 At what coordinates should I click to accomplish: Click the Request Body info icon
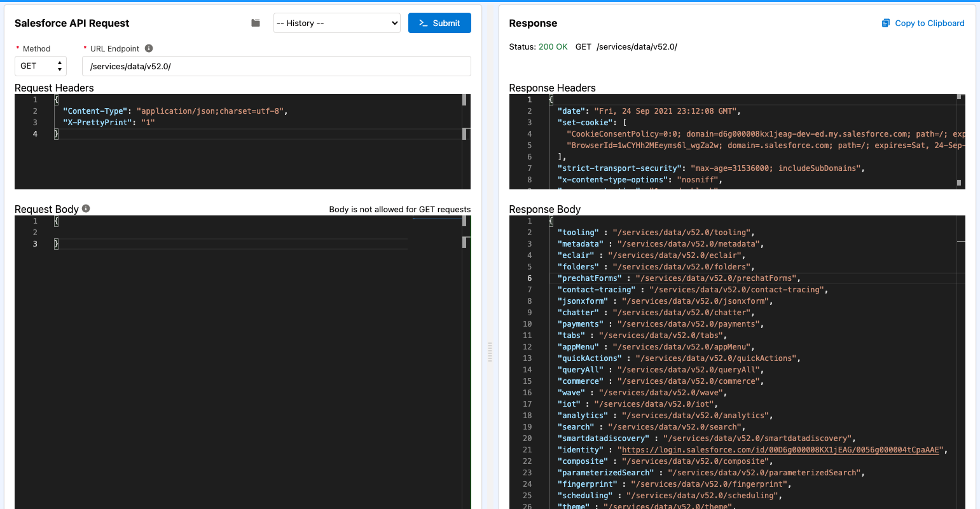point(86,208)
